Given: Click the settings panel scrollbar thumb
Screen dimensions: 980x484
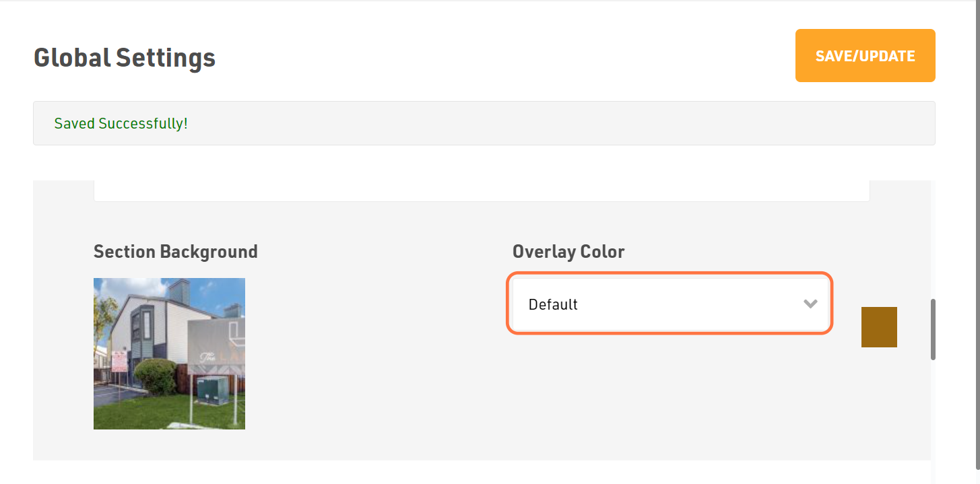Looking at the screenshot, I should tap(933, 329).
